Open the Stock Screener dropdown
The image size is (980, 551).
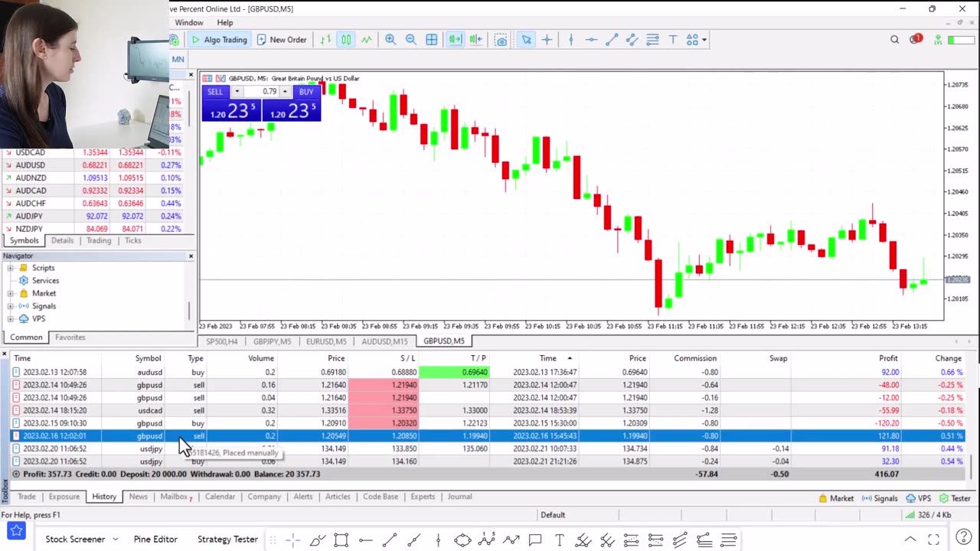[x=81, y=540]
